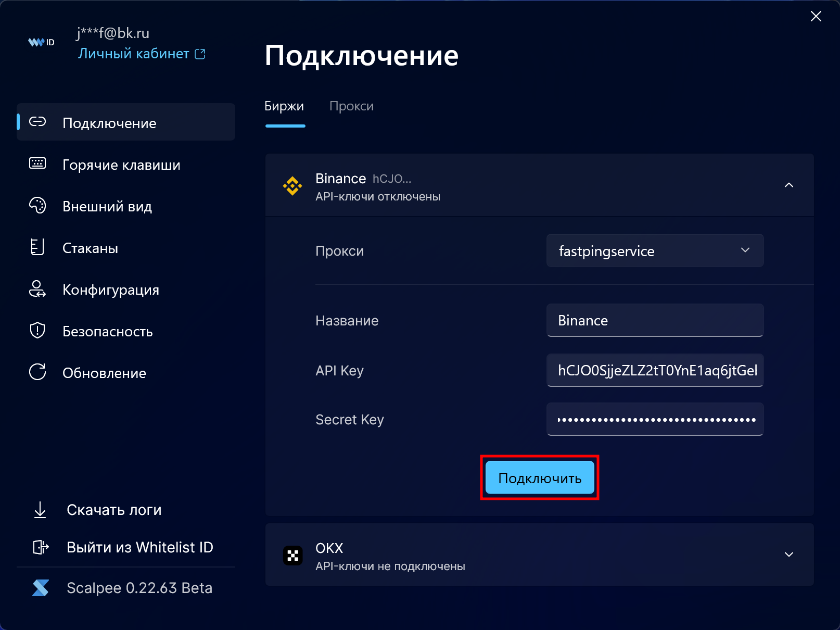Click the download icon for Скачать логи
Viewport: 840px width, 630px height.
(40, 510)
